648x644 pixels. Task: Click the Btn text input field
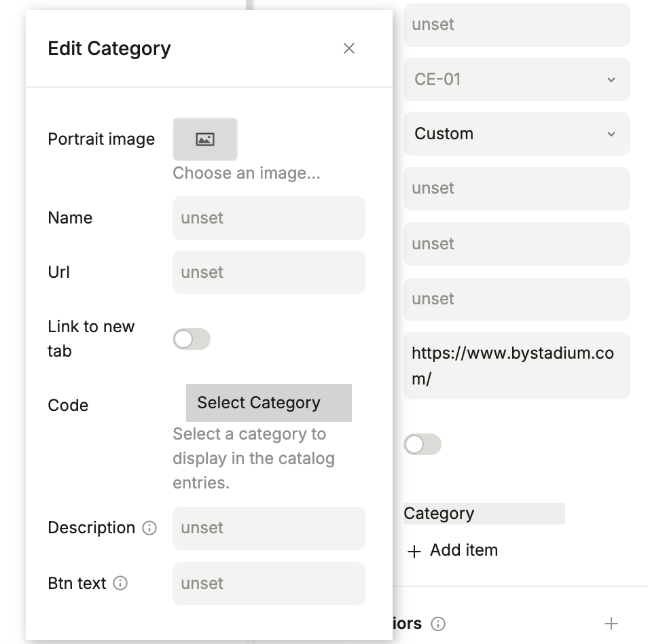point(268,584)
